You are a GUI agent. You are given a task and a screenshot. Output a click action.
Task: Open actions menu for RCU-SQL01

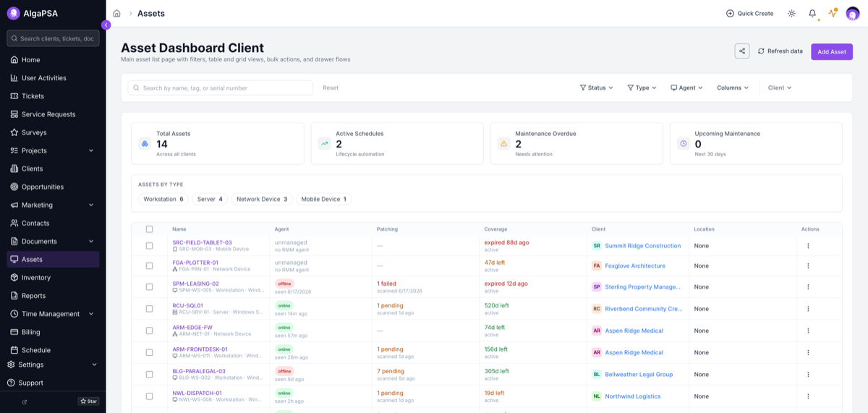[808, 309]
